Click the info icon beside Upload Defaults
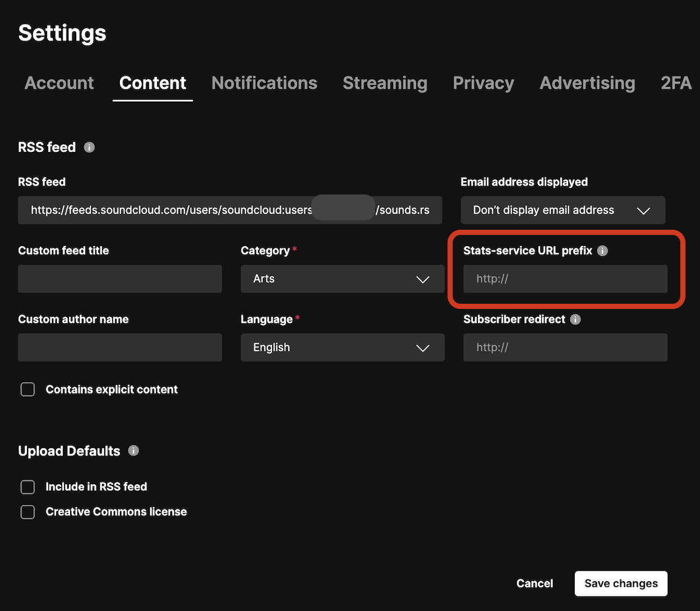Viewport: 700px width, 611px height. point(133,451)
